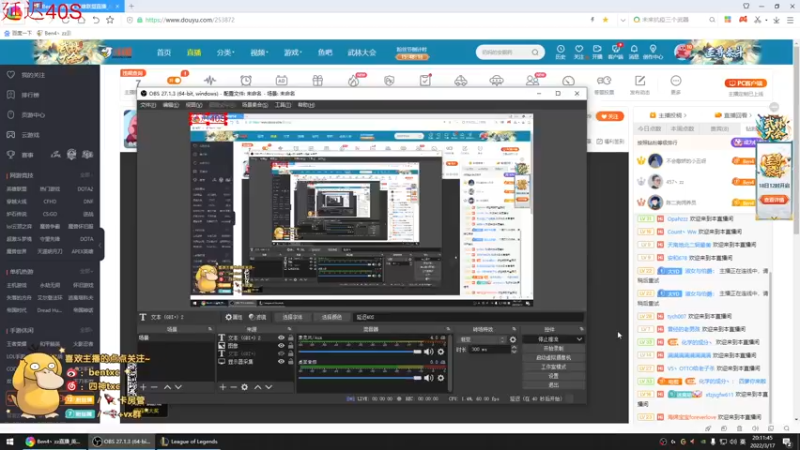800x450 pixels.
Task: Toggle the orange switch in streamer toolbar
Action: pyautogui.click(x=173, y=80)
